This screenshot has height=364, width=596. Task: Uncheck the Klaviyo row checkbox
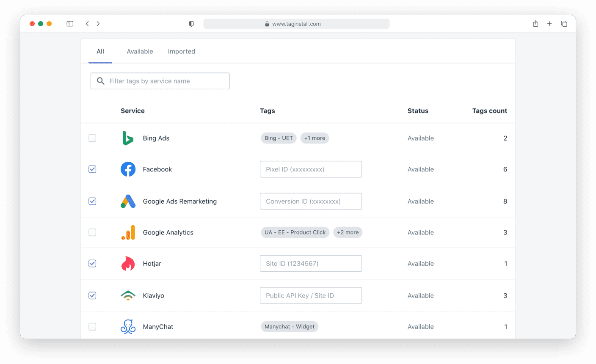tap(92, 295)
